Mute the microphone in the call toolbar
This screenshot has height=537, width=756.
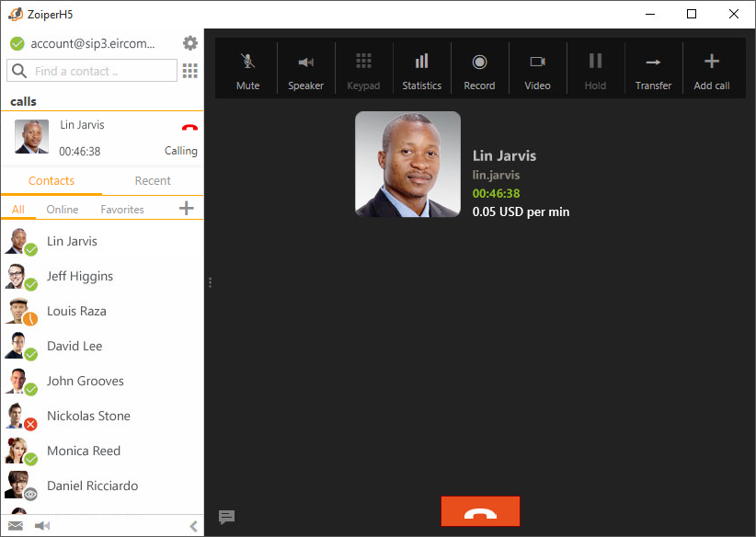point(247,70)
